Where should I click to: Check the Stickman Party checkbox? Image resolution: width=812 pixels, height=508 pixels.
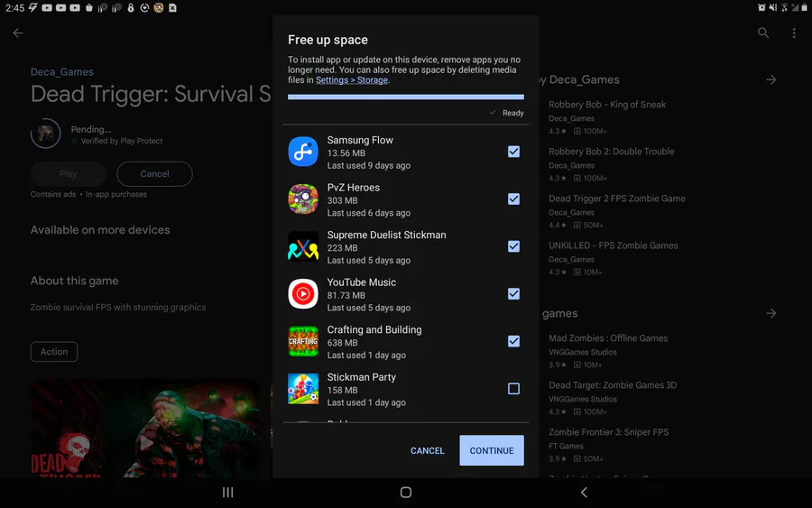(x=513, y=388)
